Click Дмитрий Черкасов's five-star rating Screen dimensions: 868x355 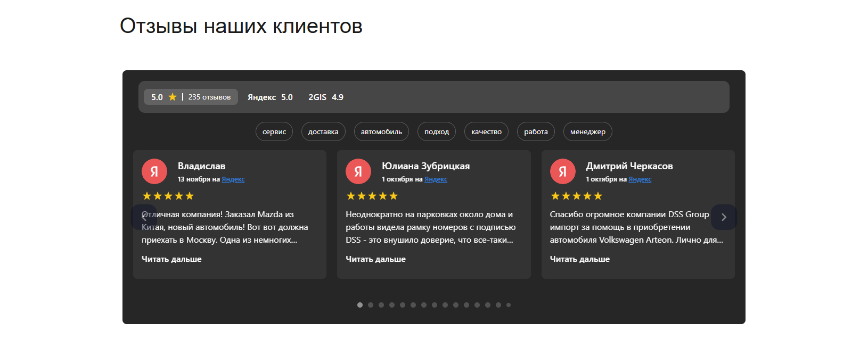(x=576, y=196)
